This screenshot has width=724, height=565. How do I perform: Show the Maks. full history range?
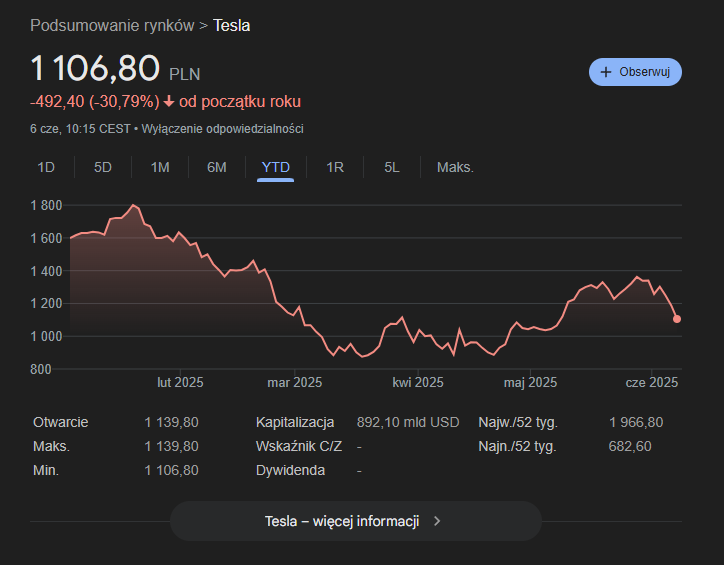pyautogui.click(x=455, y=167)
